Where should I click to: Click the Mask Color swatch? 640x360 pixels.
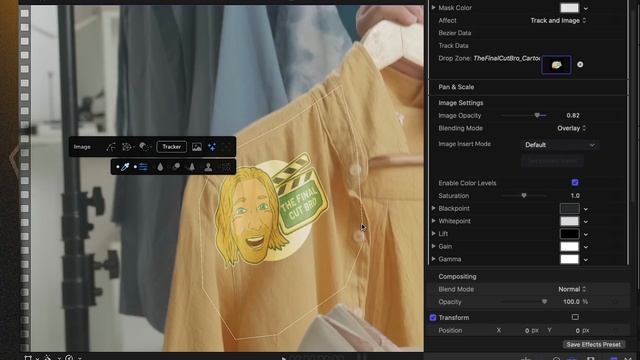pyautogui.click(x=569, y=8)
